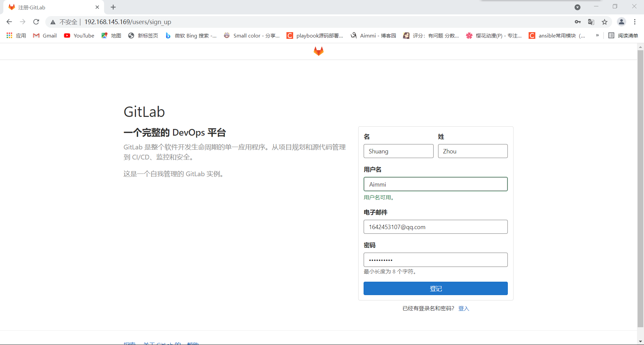Open the playbook源码部署 bookmark

pos(315,36)
